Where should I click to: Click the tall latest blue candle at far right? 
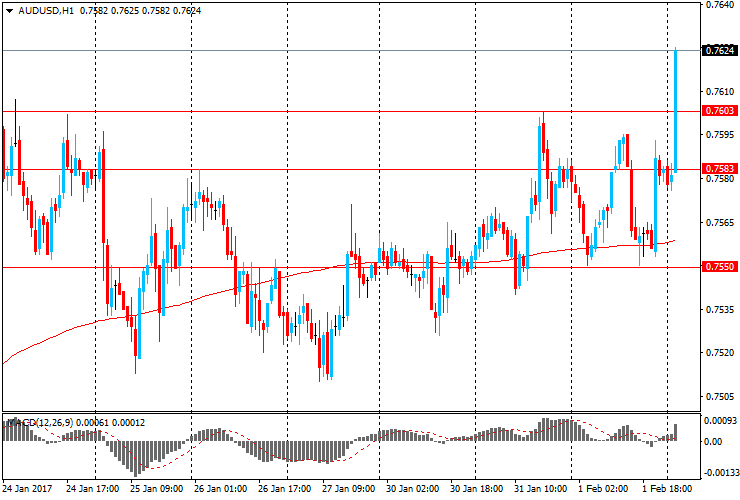click(676, 110)
